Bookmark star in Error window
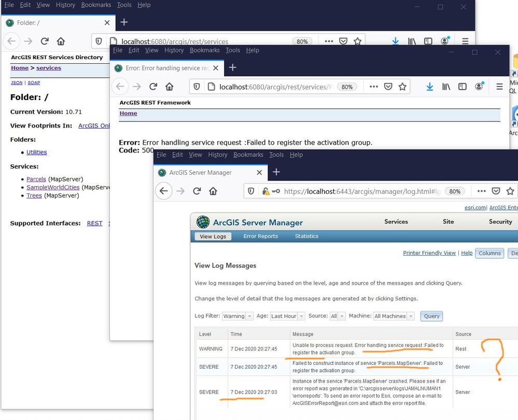518x420 pixels. 402,87
